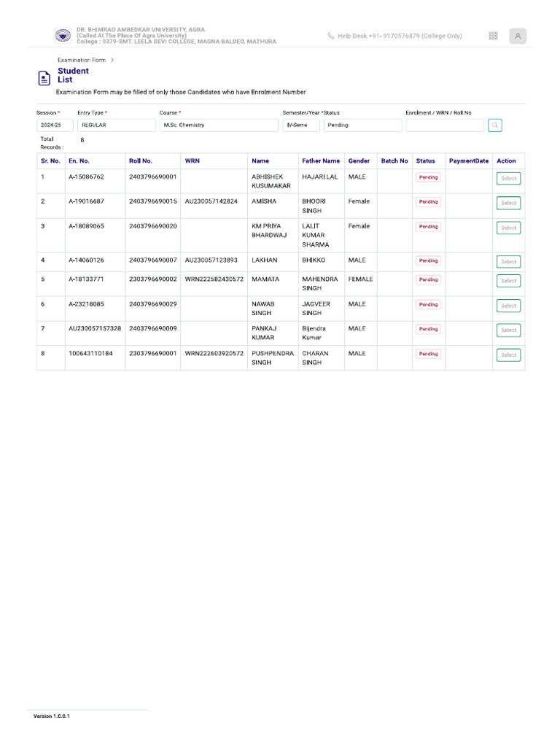Viewport: 560px width, 747px height.
Task: Click Pending badge in PUSHPENDRA SINGH row
Action: point(429,354)
